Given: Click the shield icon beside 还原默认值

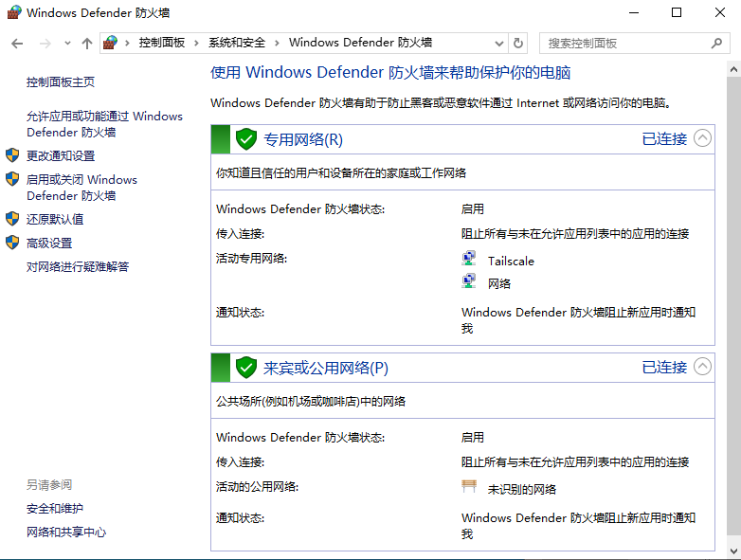Looking at the screenshot, I should point(12,218).
